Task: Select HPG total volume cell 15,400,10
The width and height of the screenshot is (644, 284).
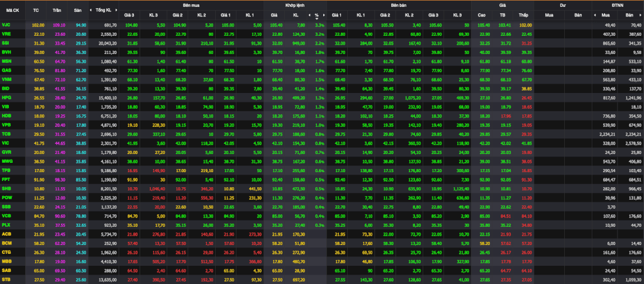Action: [x=108, y=97]
